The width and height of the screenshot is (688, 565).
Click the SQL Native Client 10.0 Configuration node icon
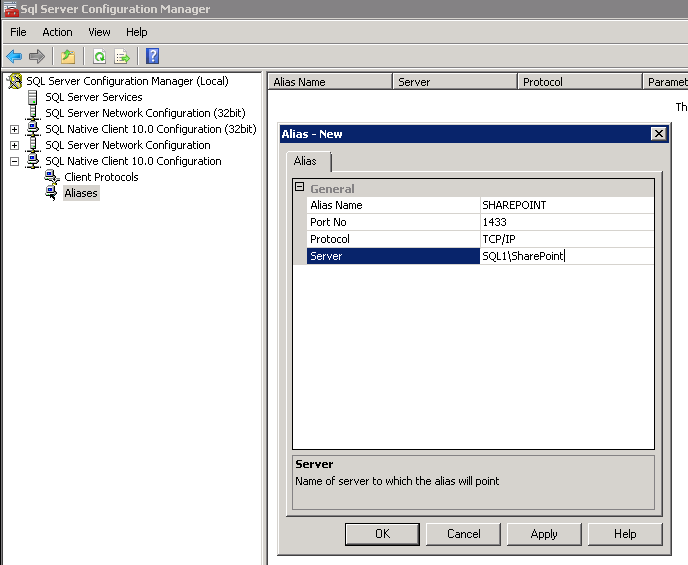(32, 161)
